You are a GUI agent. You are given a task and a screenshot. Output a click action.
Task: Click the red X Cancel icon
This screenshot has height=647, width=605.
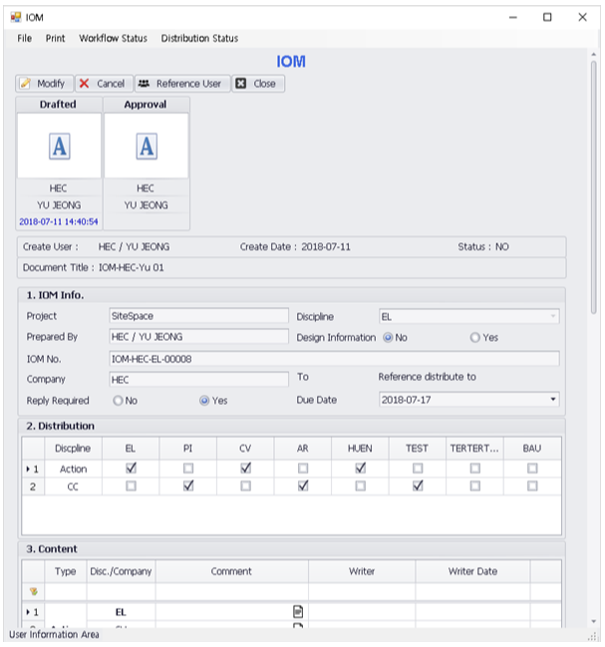pyautogui.click(x=85, y=84)
